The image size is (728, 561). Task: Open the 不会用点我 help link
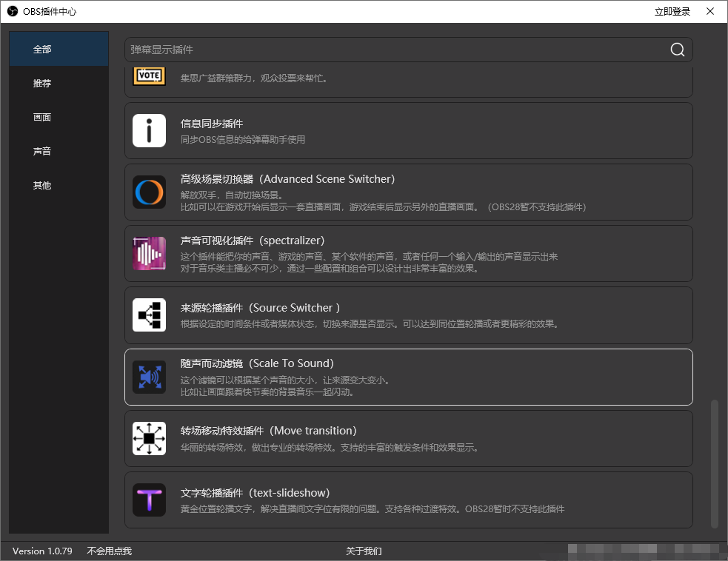(109, 551)
